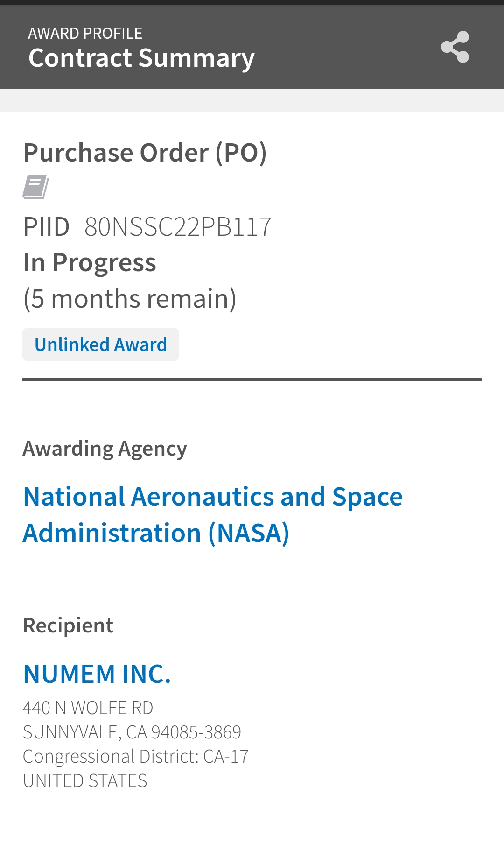This screenshot has width=504, height=857.
Task: Click the PIID label
Action: pyautogui.click(x=46, y=227)
